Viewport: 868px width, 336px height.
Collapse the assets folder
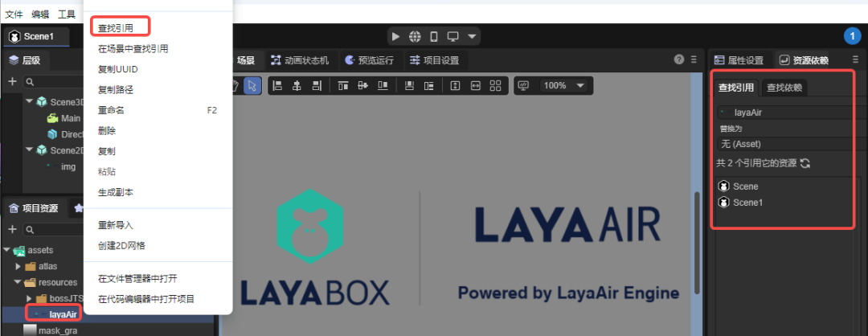tap(6, 250)
